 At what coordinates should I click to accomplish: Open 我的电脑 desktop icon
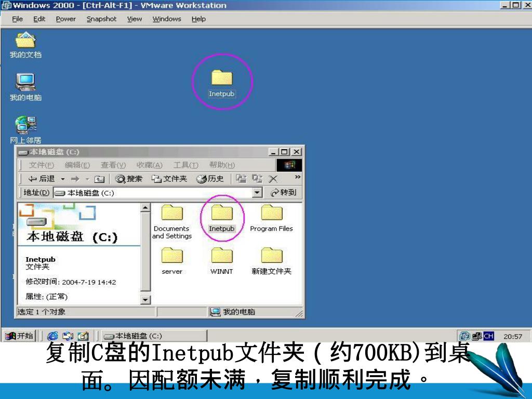[25, 87]
